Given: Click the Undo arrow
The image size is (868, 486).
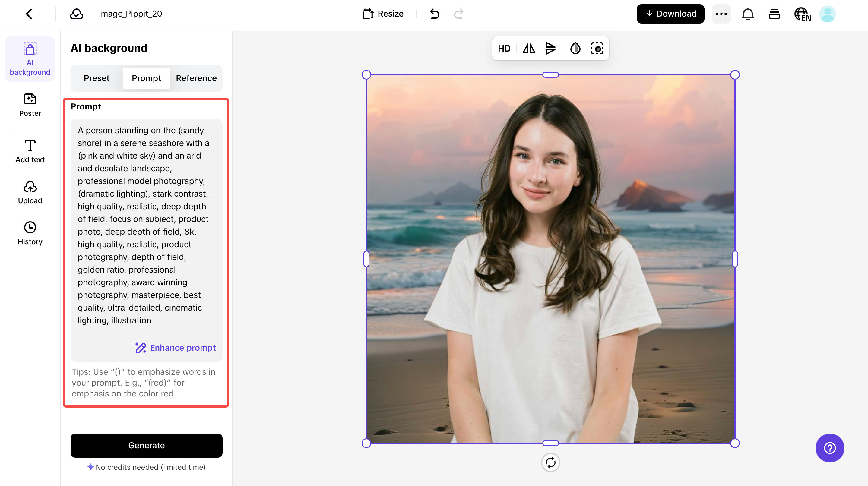Looking at the screenshot, I should pos(435,14).
